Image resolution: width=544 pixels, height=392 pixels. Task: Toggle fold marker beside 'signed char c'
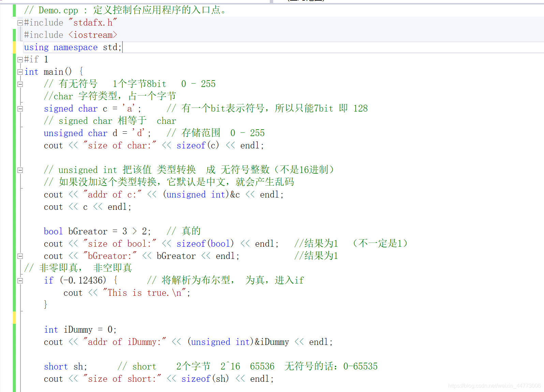(x=20, y=109)
